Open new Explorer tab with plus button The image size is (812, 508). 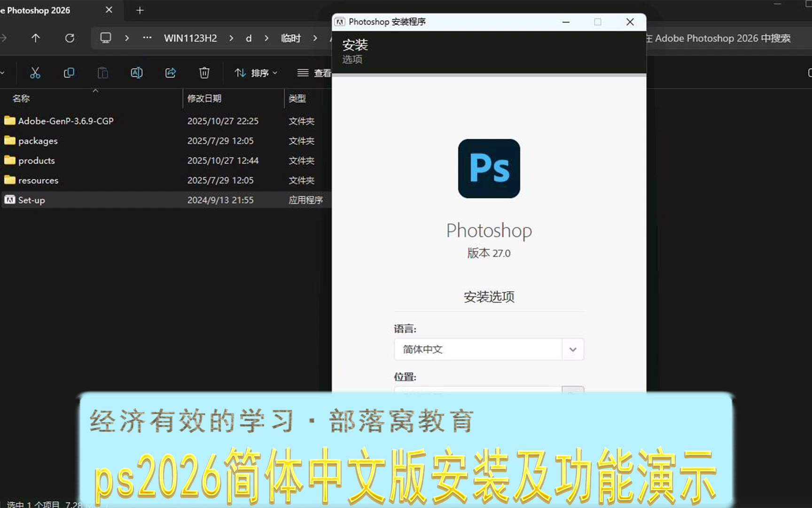click(x=140, y=10)
